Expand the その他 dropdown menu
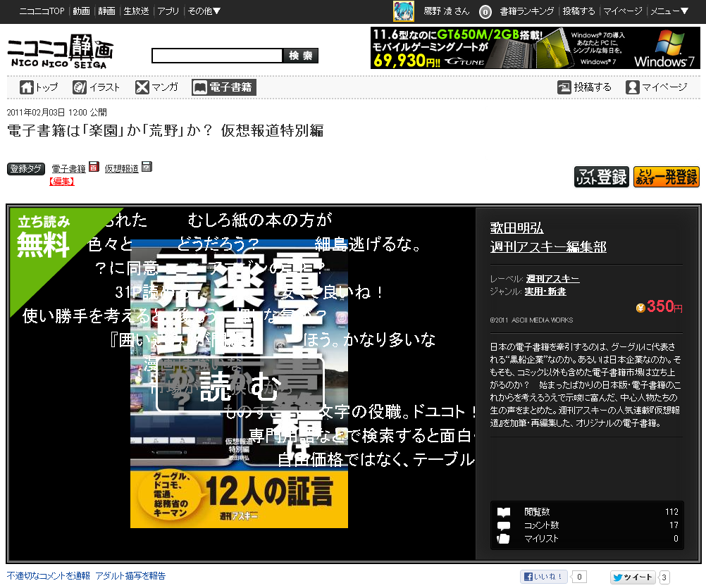Image resolution: width=706 pixels, height=588 pixels. click(204, 11)
